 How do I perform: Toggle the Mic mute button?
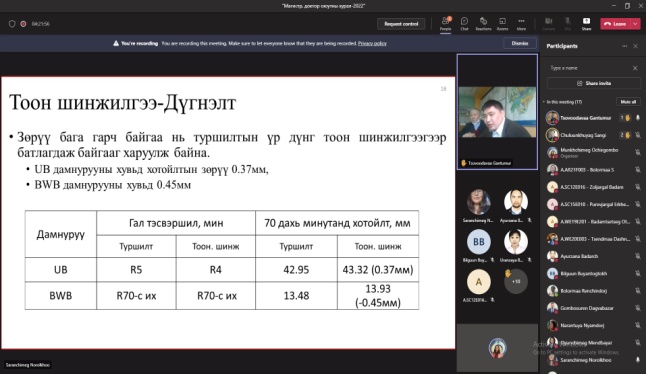pos(567,23)
